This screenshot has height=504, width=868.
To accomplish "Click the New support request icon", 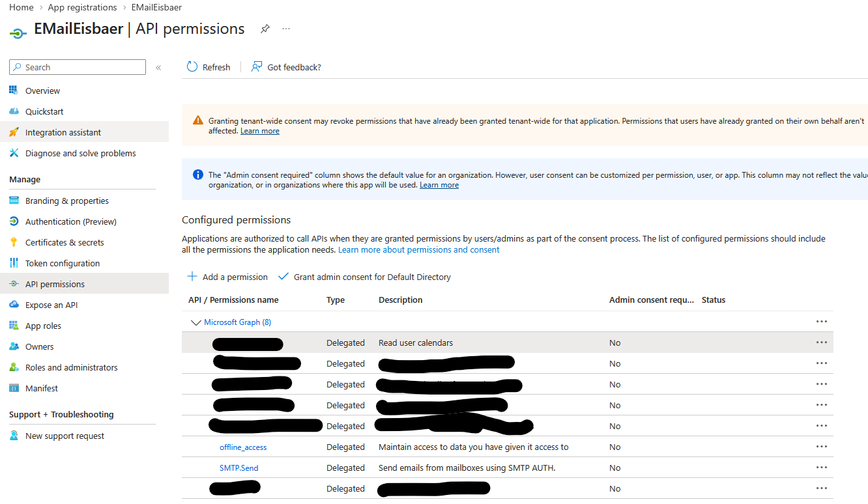I will pos(14,436).
